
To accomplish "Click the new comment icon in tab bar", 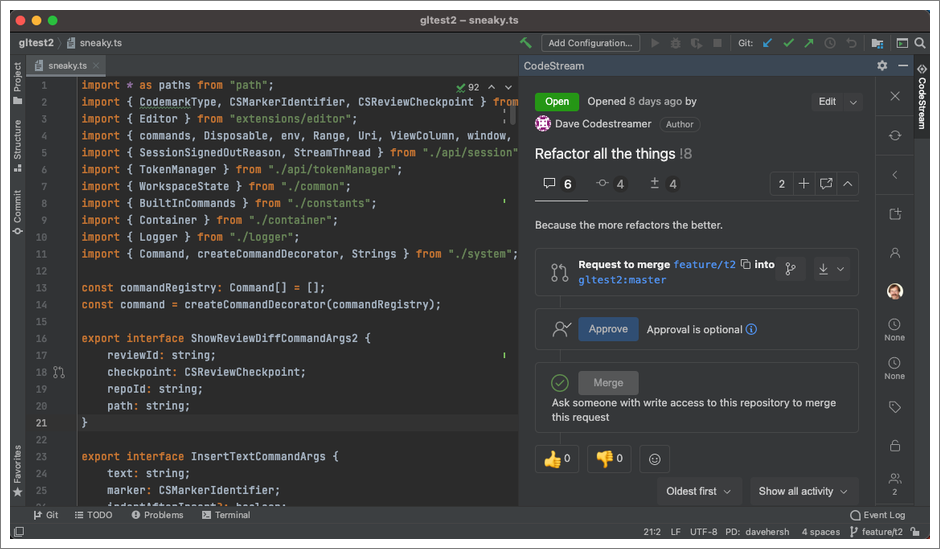I will pyautogui.click(x=825, y=183).
